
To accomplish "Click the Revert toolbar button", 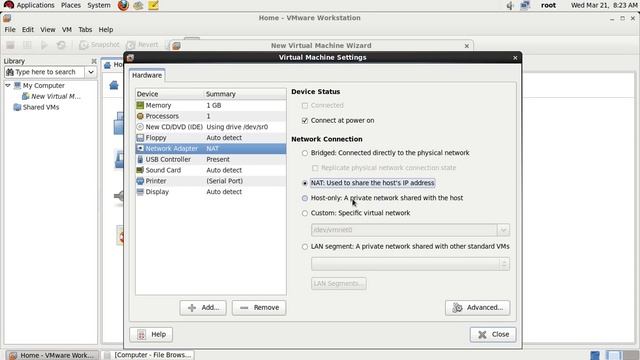I will click(x=142, y=45).
